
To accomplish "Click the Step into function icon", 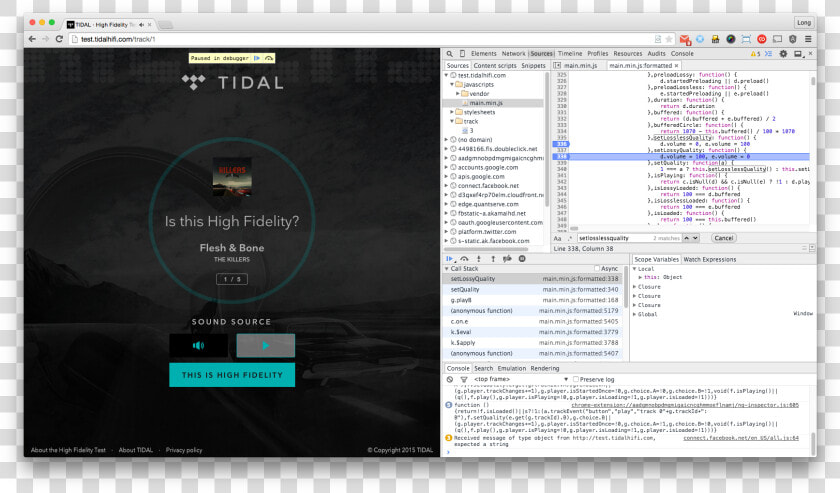I will tap(479, 259).
